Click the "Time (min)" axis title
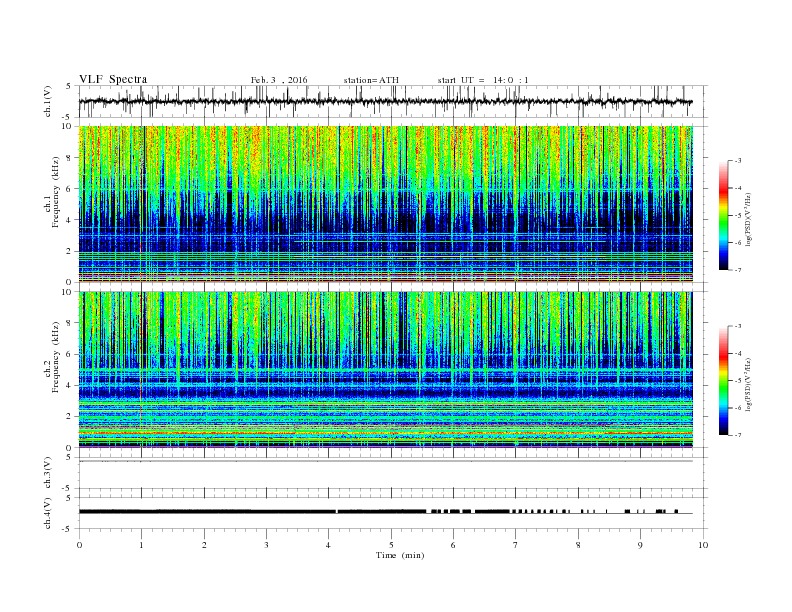 [400, 555]
